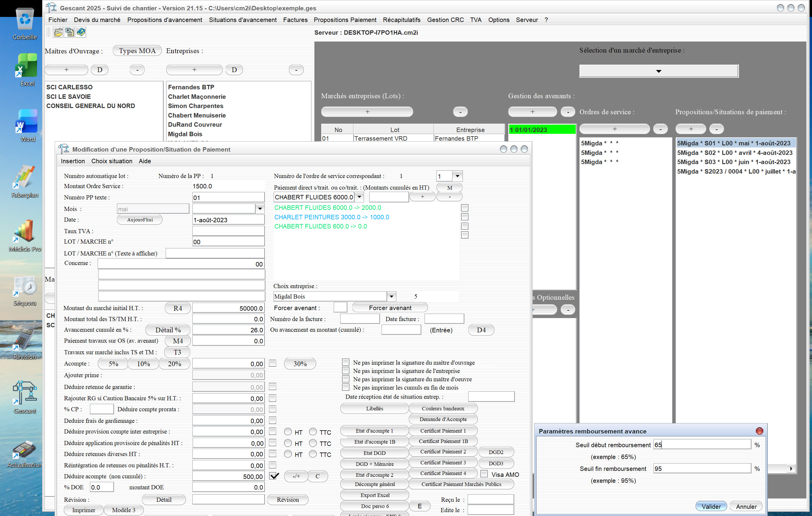Expand the CHABERT FLUIDES 6000.0 combo box
Image resolution: width=812 pixels, height=516 pixels.
tap(359, 197)
